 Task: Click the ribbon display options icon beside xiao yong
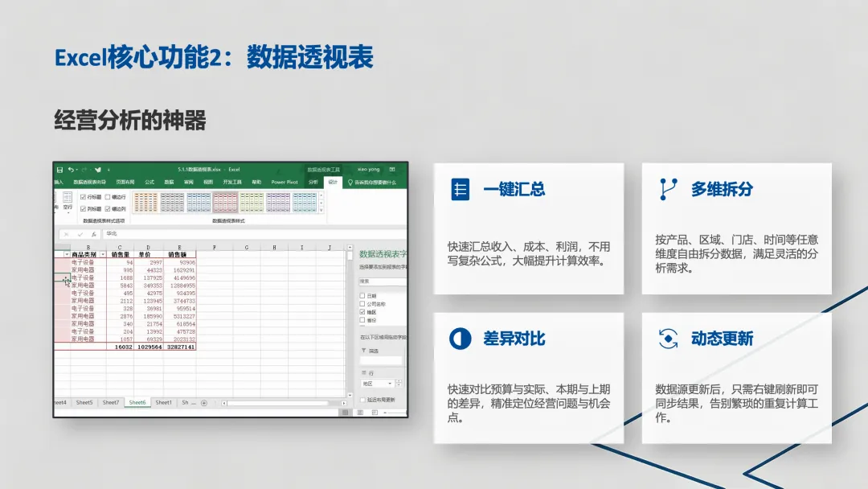click(x=392, y=170)
